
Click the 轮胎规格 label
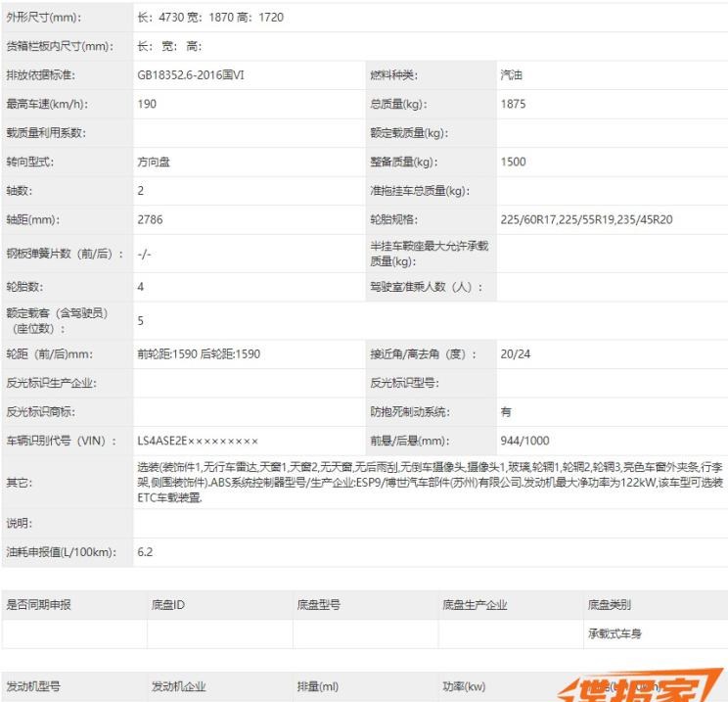pos(393,219)
